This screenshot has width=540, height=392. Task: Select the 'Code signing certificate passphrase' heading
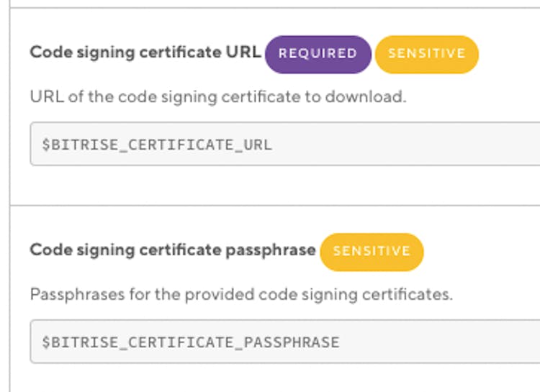(172, 250)
